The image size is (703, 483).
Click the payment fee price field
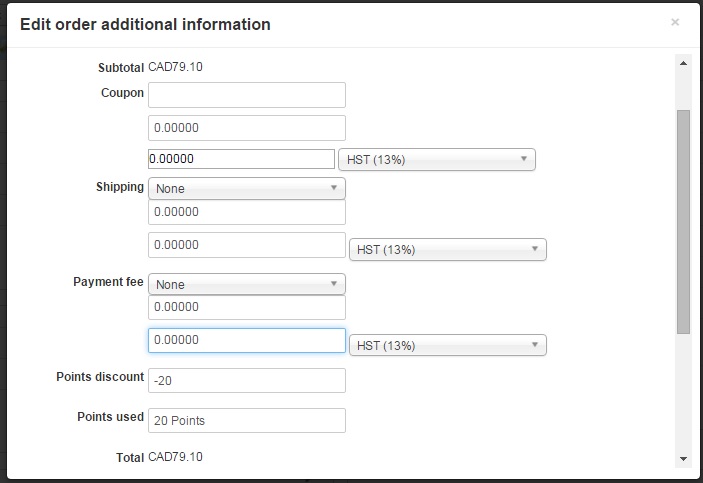[x=246, y=307]
